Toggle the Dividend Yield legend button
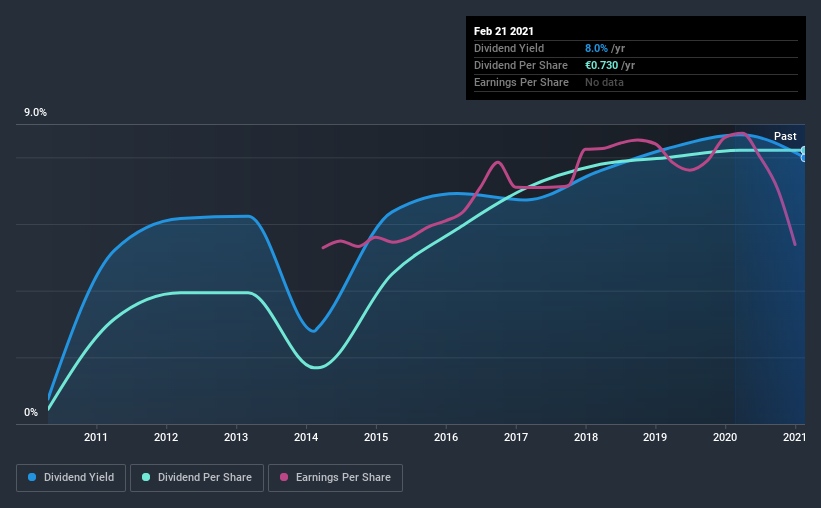Screen dimensions: 821x508 [71, 478]
